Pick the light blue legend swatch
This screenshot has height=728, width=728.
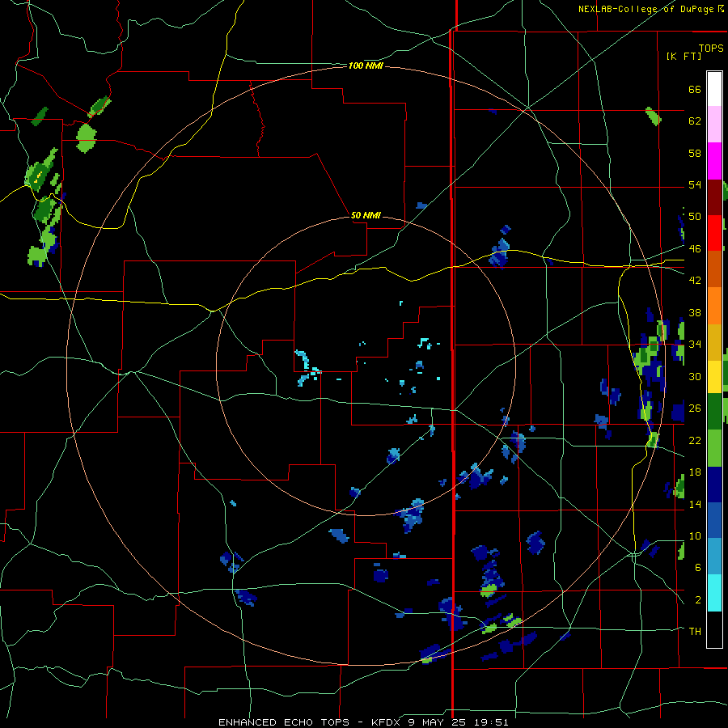pyautogui.click(x=714, y=557)
